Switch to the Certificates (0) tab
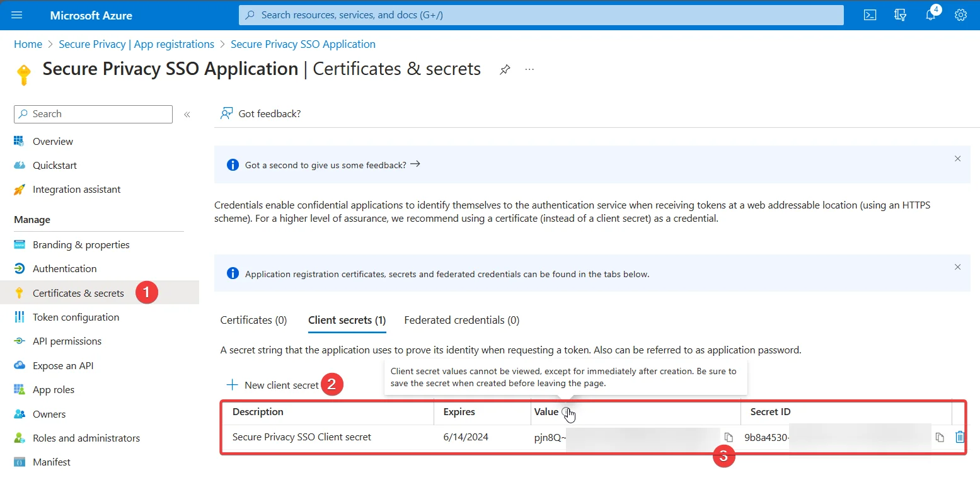This screenshot has width=980, height=480. coord(253,320)
